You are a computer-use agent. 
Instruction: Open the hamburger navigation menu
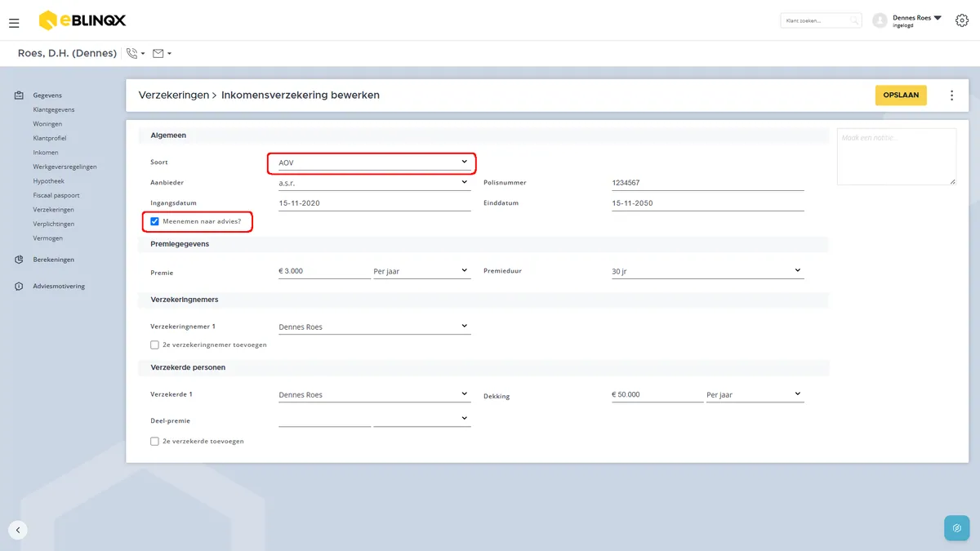point(14,23)
